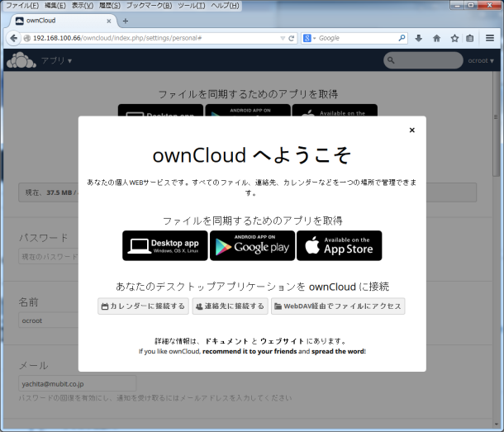
Task: Go back with browser back arrow
Action: pyautogui.click(x=13, y=38)
